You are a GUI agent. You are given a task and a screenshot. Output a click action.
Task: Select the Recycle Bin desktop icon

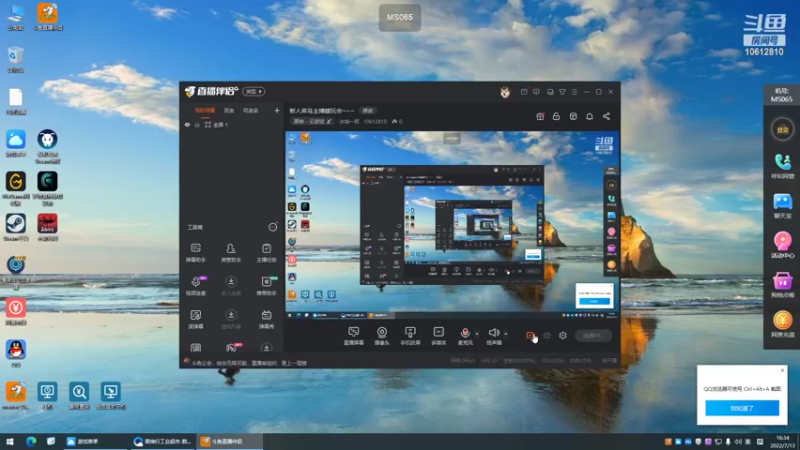pyautogui.click(x=15, y=59)
